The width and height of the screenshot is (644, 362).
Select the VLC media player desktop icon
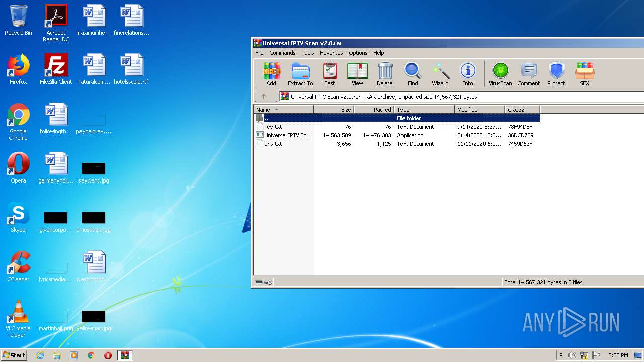click(x=18, y=319)
